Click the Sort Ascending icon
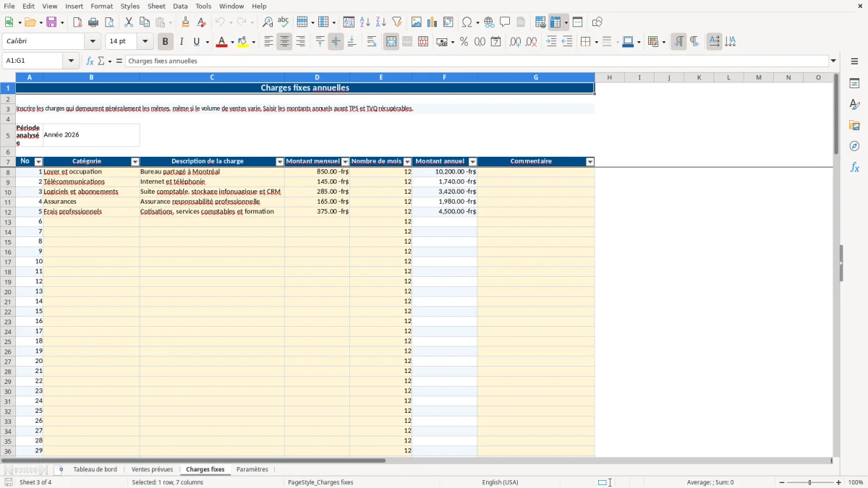 point(365,22)
